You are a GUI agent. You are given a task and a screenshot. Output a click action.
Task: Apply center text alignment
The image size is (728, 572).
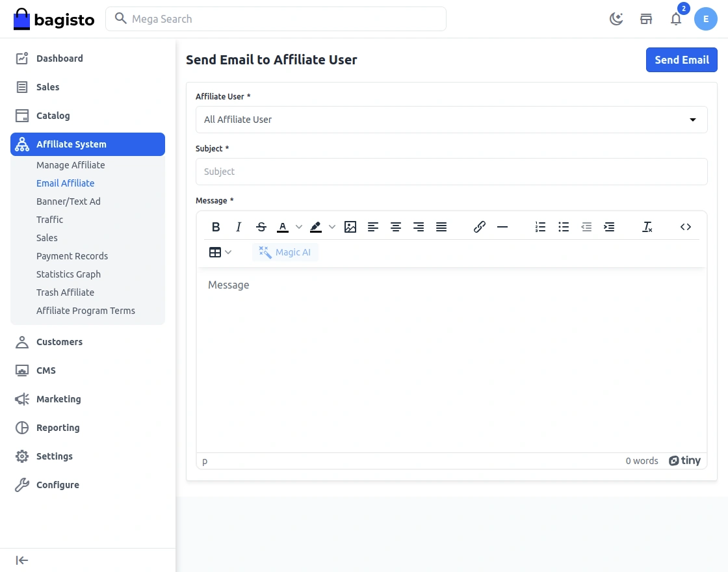tap(396, 227)
